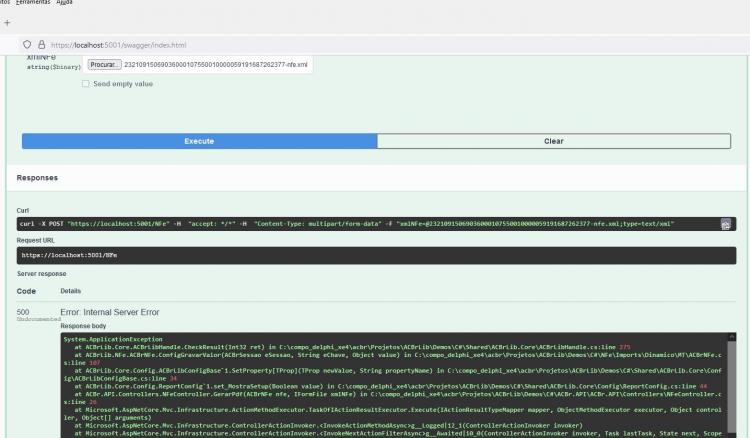
Task: Click the response body scrollbar up arrow
Action: (731, 337)
